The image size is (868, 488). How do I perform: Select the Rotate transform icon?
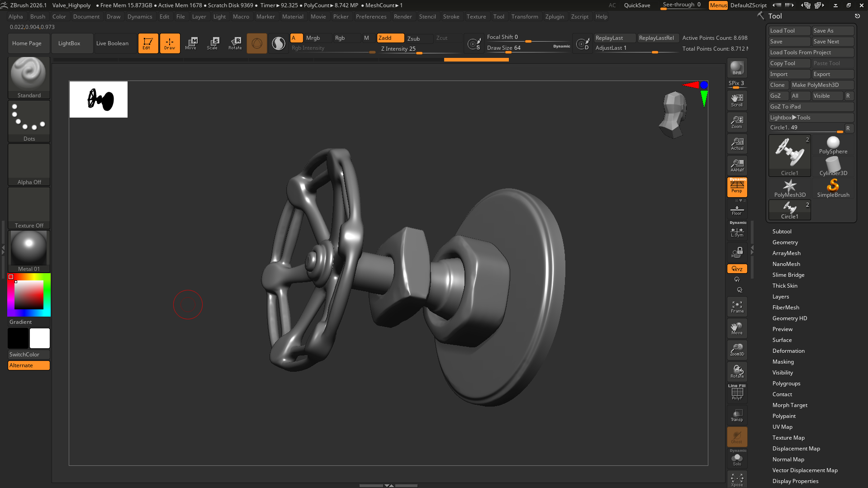(x=235, y=43)
